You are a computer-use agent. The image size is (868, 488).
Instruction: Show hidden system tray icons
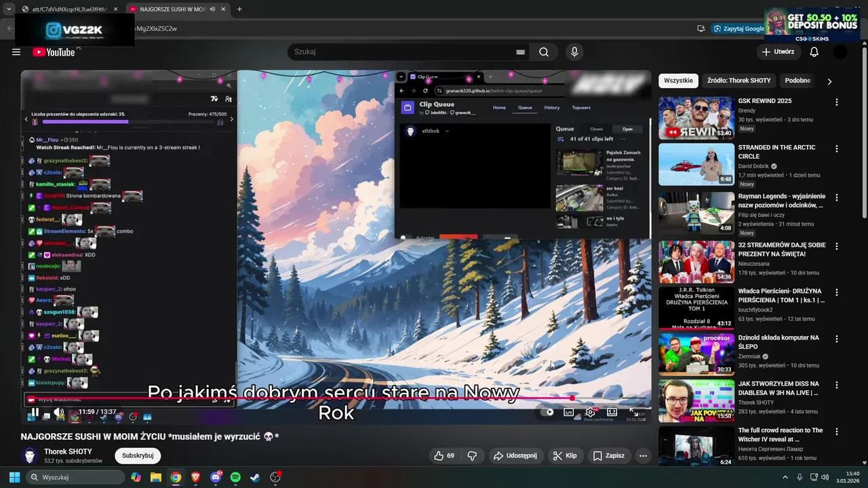pyautogui.click(x=785, y=477)
